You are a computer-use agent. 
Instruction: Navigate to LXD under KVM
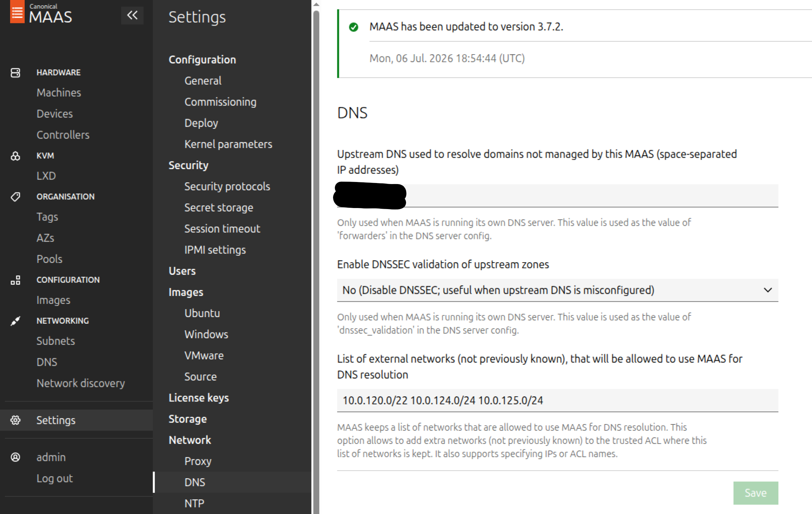(x=46, y=176)
